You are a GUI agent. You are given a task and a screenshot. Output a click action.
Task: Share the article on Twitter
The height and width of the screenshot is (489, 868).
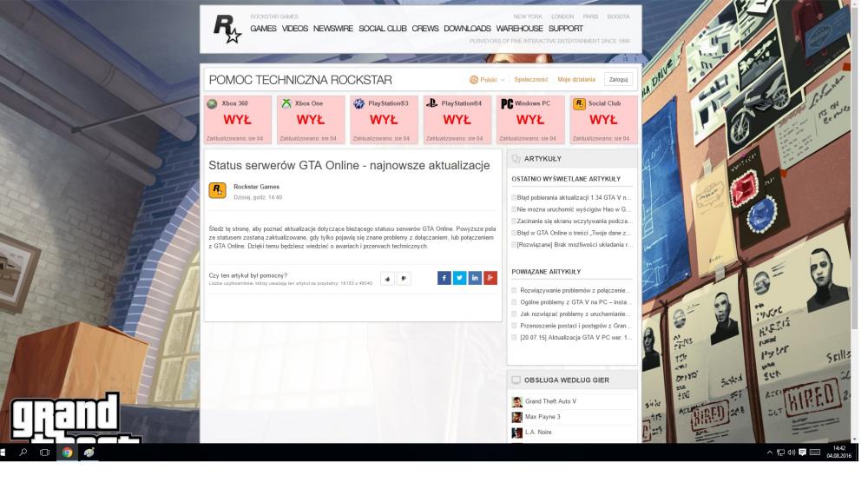coord(459,278)
